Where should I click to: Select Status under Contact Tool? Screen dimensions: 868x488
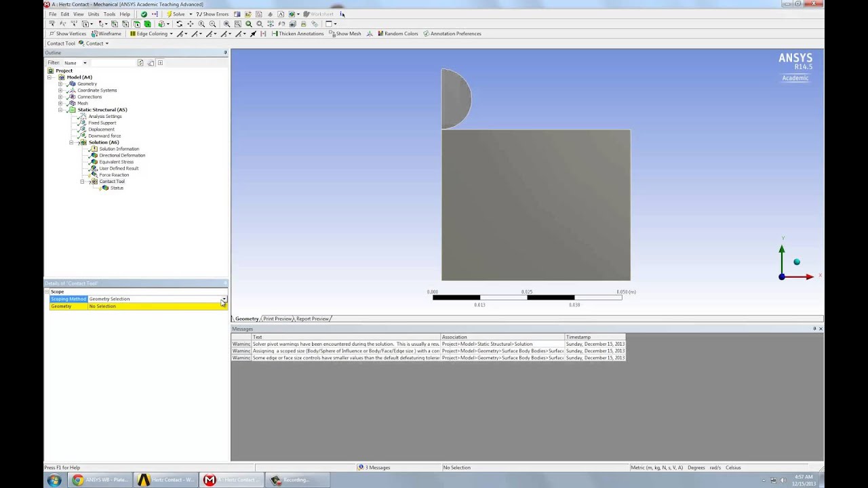(117, 188)
